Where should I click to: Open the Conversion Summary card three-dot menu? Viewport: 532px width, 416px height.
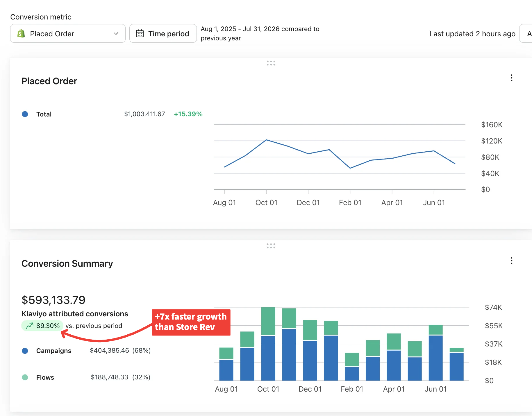tap(511, 261)
